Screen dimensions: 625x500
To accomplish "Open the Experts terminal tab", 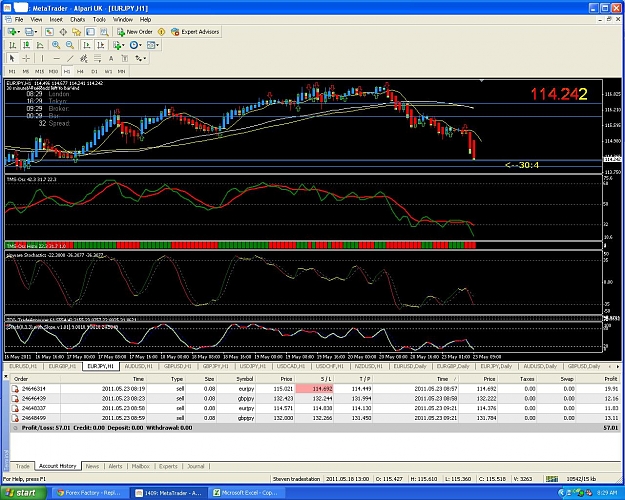I will point(168,466).
